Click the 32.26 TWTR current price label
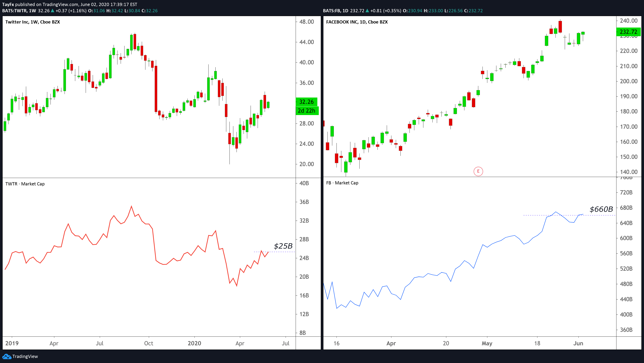 click(306, 102)
